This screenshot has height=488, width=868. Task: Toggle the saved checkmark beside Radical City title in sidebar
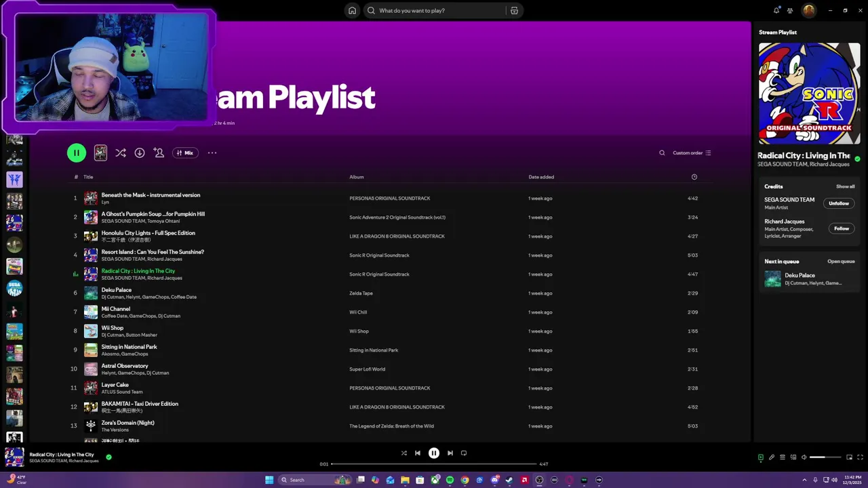click(x=857, y=159)
